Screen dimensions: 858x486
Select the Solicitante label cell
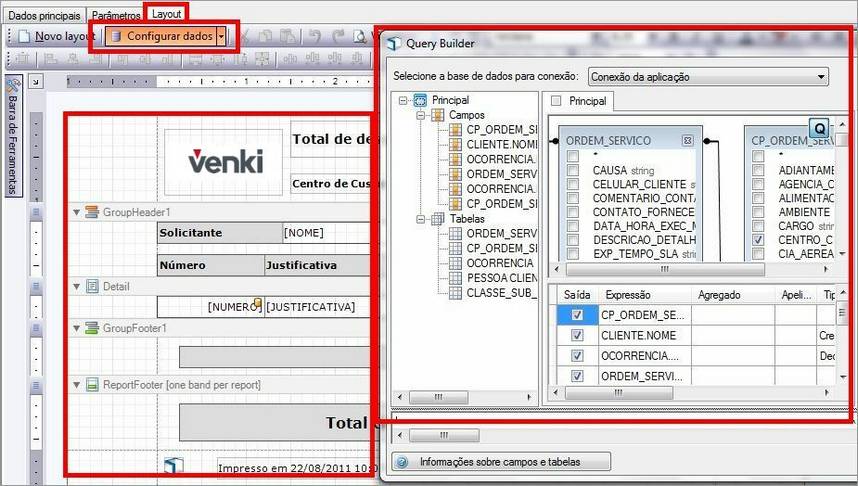(220, 233)
